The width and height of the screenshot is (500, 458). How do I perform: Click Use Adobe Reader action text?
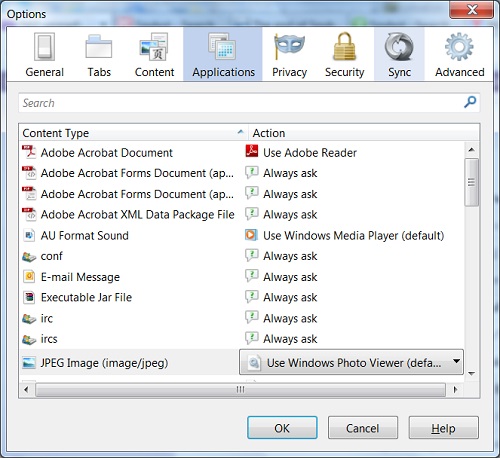[x=310, y=153]
